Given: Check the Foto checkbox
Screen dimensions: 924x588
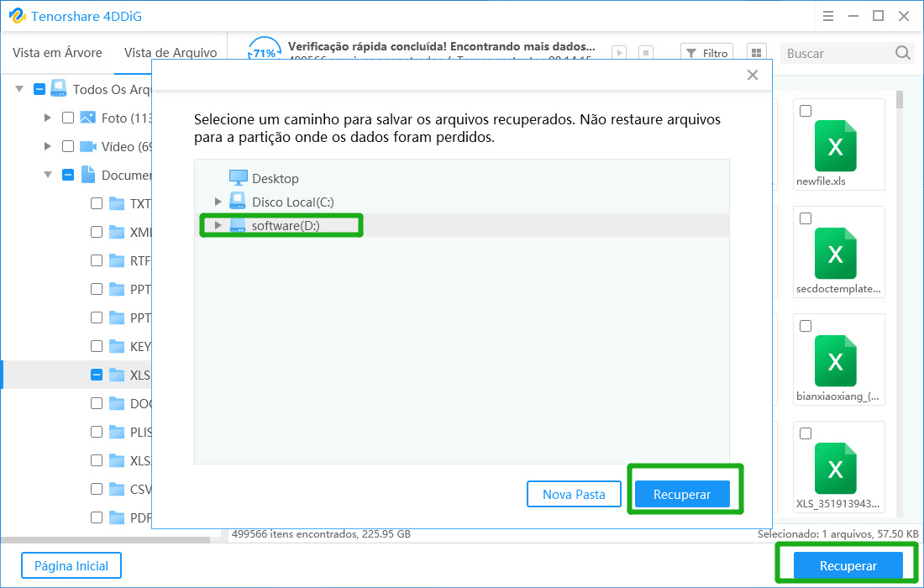Looking at the screenshot, I should tap(68, 118).
